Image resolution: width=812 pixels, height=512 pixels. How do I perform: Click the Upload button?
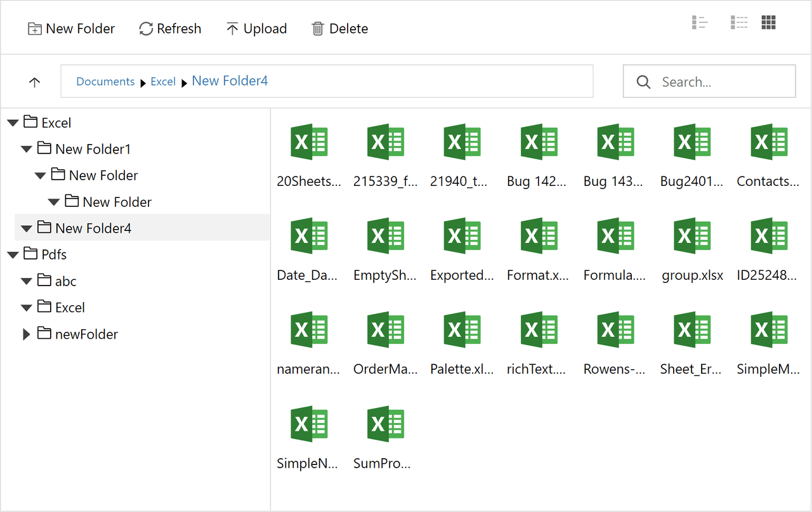[256, 29]
